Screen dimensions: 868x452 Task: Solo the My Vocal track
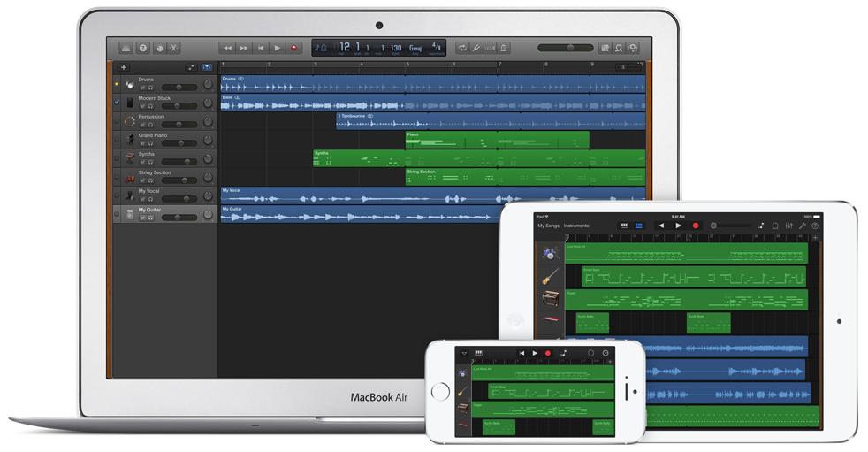[150, 199]
